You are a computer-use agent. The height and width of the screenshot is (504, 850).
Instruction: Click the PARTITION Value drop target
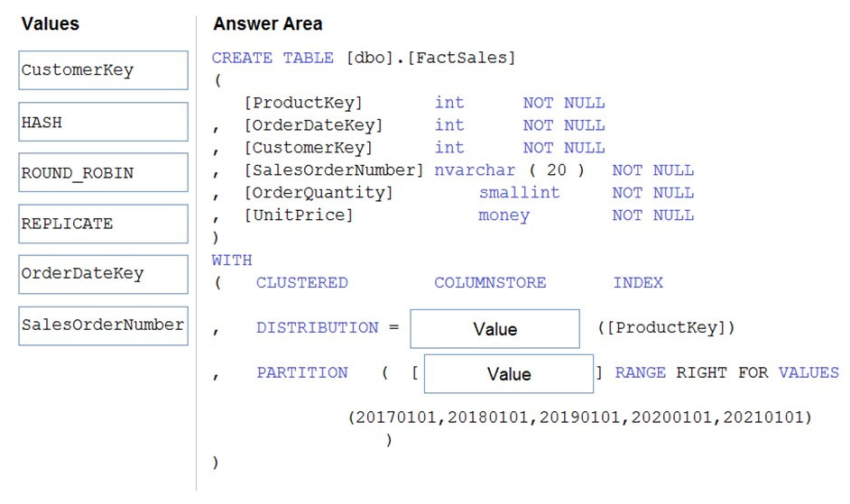[509, 374]
